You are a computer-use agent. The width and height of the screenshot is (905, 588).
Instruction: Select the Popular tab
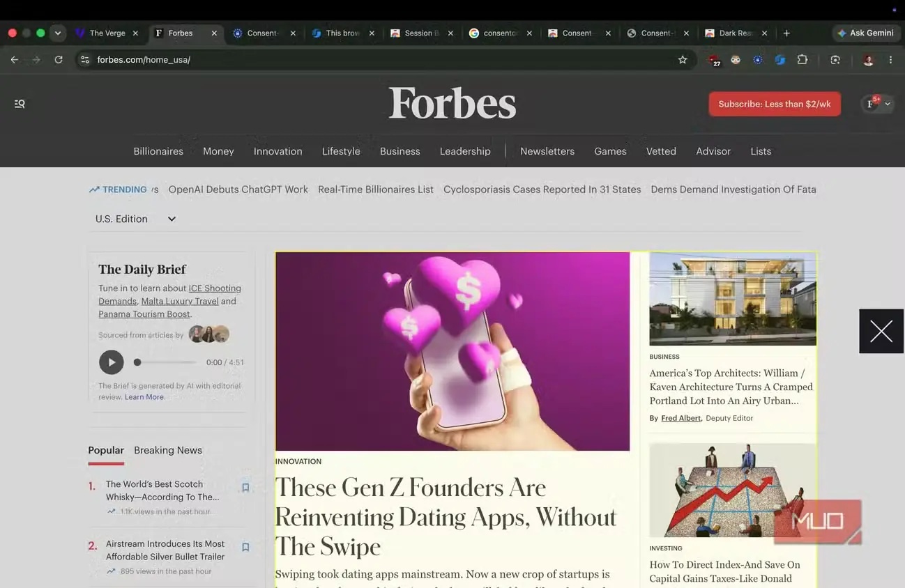pyautogui.click(x=106, y=450)
